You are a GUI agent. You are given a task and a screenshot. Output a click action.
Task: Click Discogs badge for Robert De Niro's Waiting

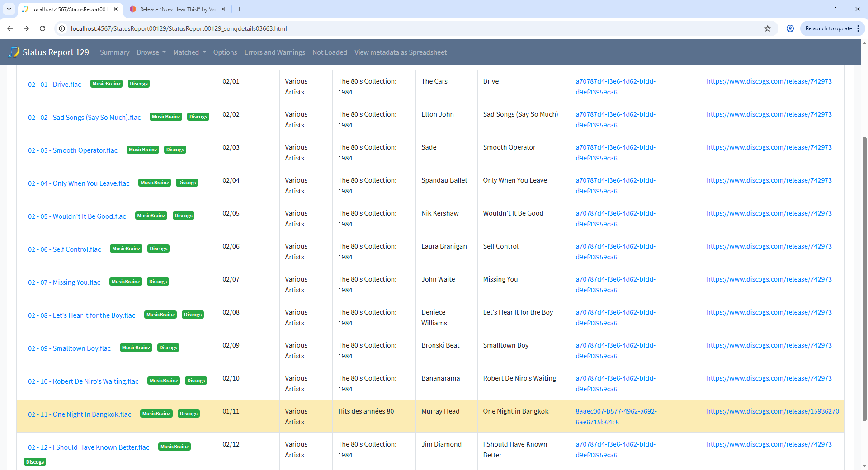click(x=196, y=381)
